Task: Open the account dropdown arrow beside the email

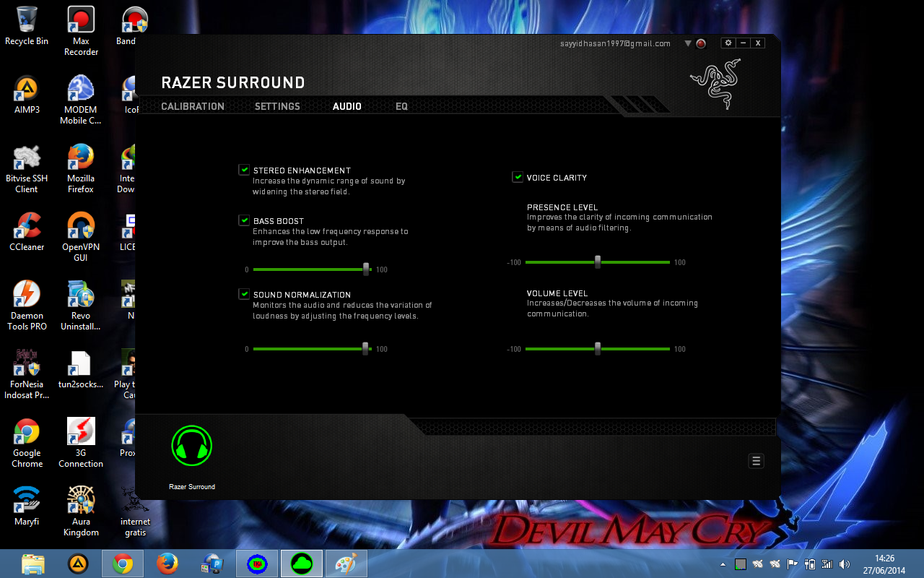Action: click(687, 43)
